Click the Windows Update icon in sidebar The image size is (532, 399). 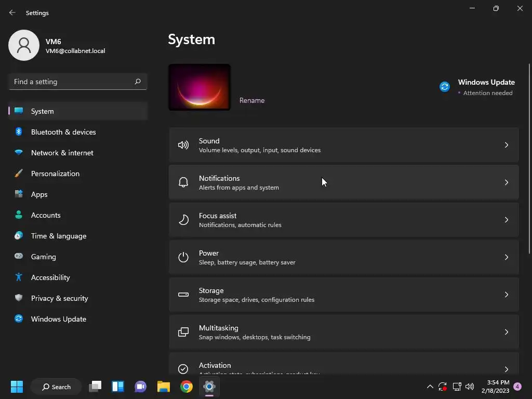coord(19,318)
